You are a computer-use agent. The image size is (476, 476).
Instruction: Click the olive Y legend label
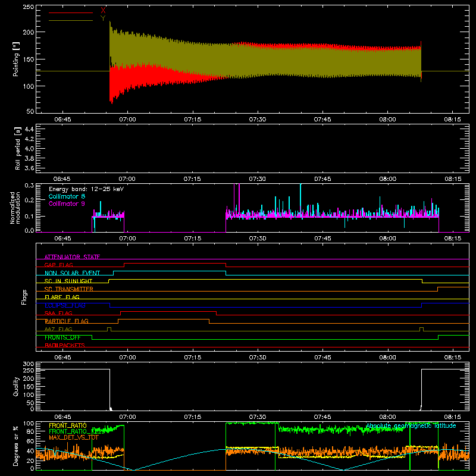click(103, 18)
